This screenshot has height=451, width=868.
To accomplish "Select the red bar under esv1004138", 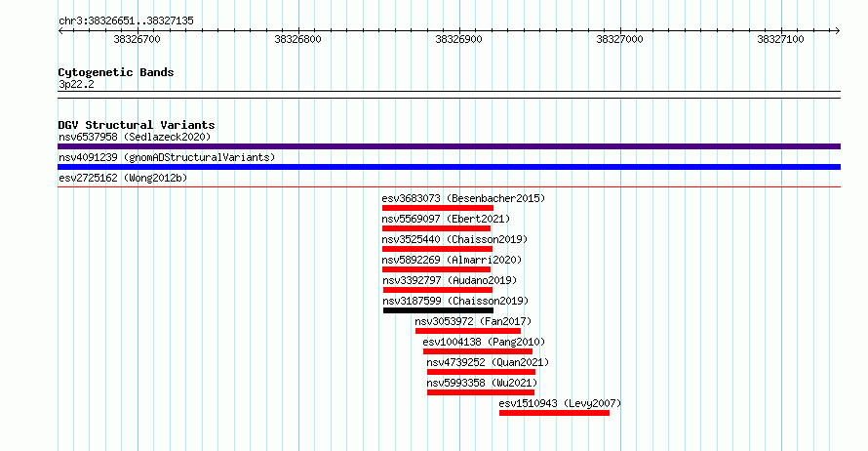I will pyautogui.click(x=478, y=351).
